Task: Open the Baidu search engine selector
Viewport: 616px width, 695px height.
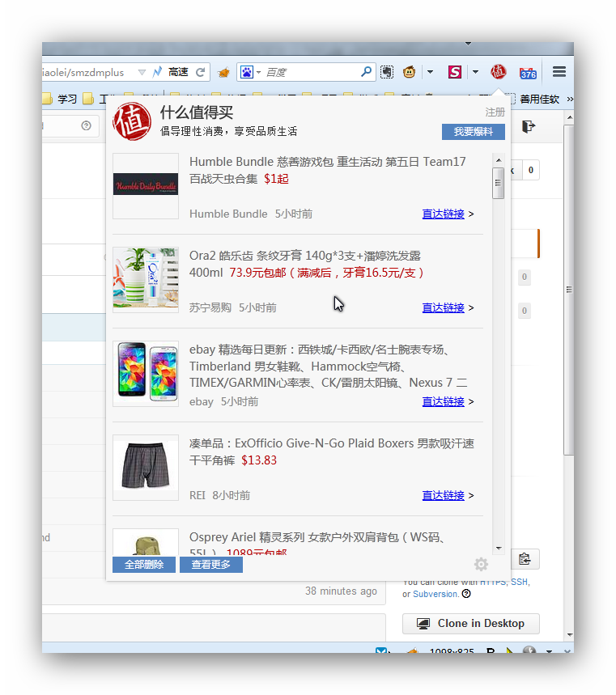Action: (x=251, y=72)
